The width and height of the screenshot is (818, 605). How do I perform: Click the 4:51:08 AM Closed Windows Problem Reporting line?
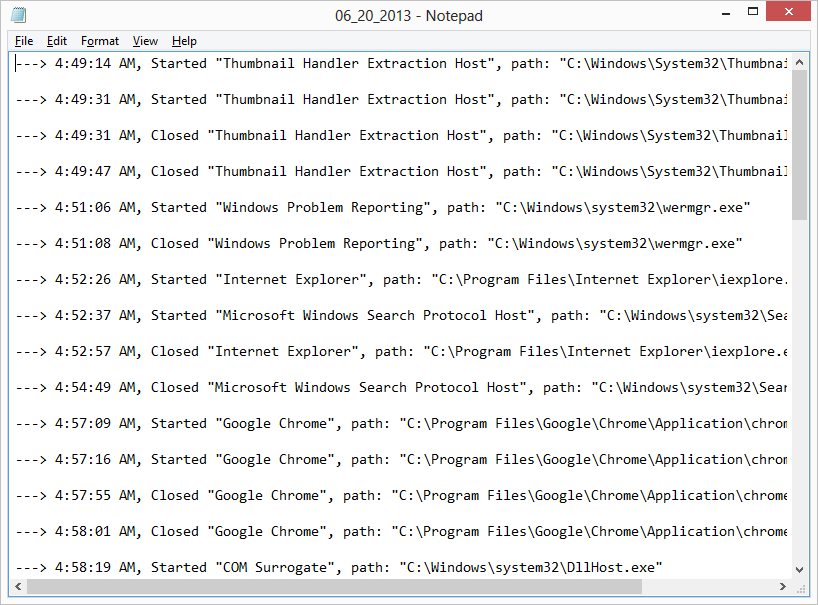[x=378, y=244]
